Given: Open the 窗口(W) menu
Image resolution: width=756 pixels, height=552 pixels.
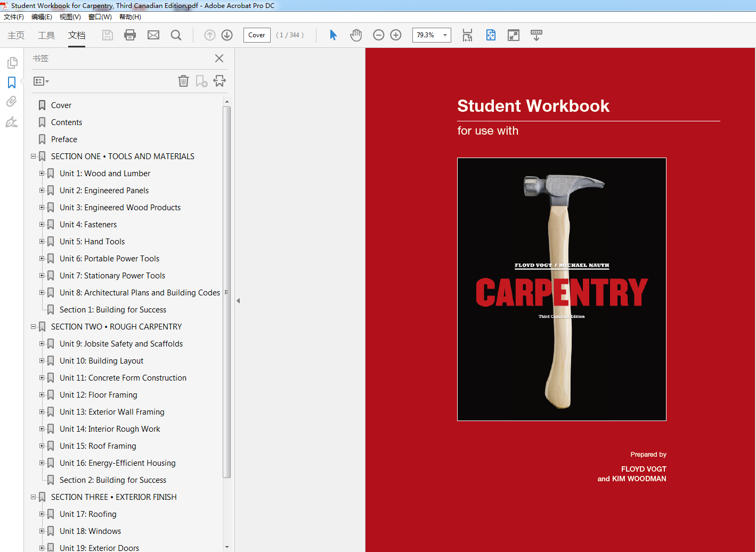Looking at the screenshot, I should pyautogui.click(x=100, y=17).
